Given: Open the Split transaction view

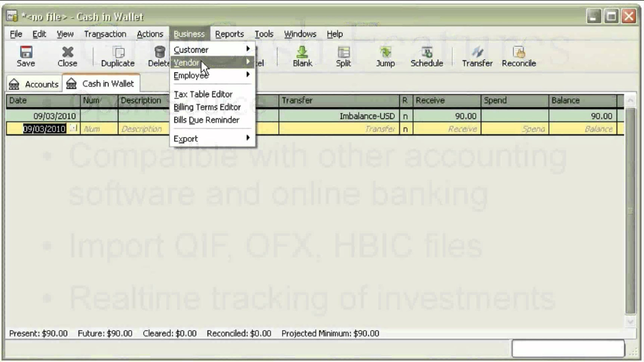Looking at the screenshot, I should (342, 55).
